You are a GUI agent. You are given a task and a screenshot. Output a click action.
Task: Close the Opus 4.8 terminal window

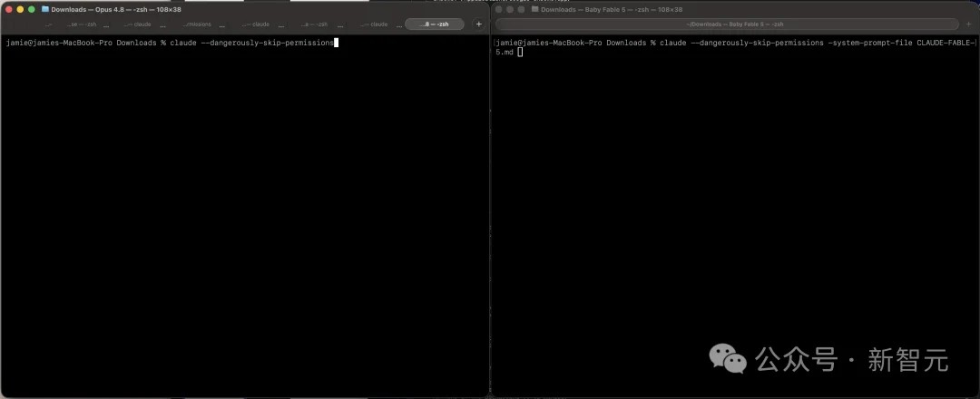tap(9, 9)
